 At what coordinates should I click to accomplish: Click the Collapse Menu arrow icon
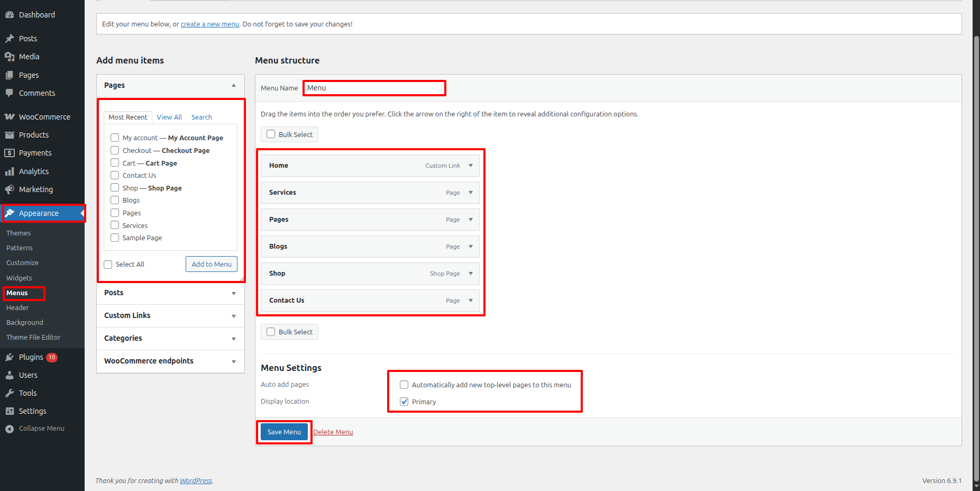[x=10, y=429]
